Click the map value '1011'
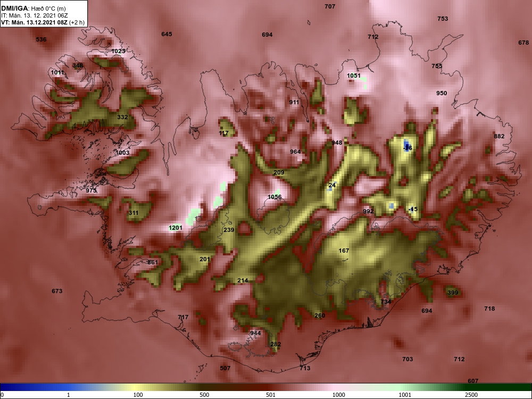This screenshot has width=532, height=399. pos(57,72)
